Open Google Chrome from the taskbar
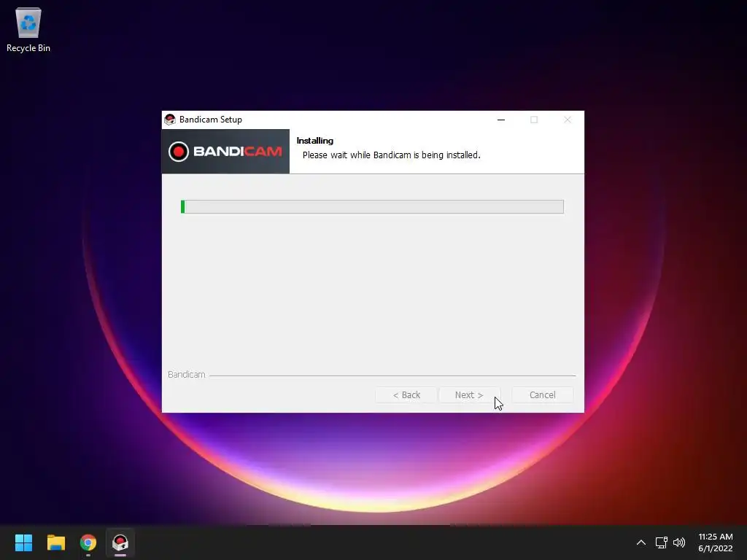Screen dimensions: 747x560 tap(88, 542)
